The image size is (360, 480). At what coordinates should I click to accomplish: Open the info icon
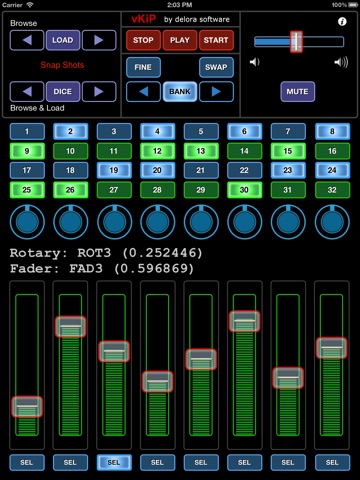pyautogui.click(x=342, y=22)
